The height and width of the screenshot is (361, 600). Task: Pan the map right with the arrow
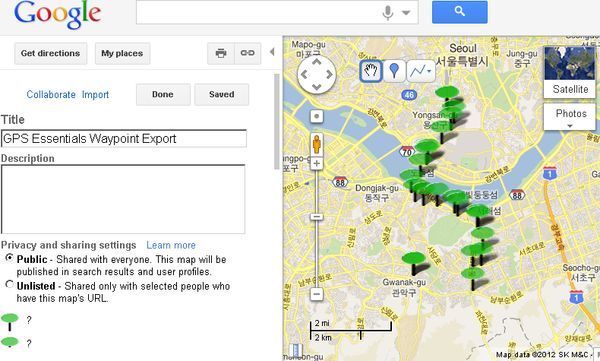tap(329, 75)
